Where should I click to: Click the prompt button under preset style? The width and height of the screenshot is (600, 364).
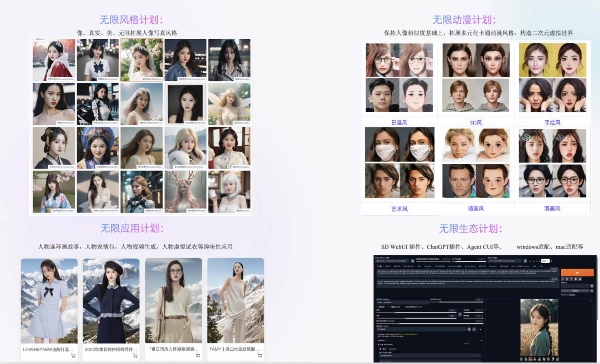[x=575, y=291]
